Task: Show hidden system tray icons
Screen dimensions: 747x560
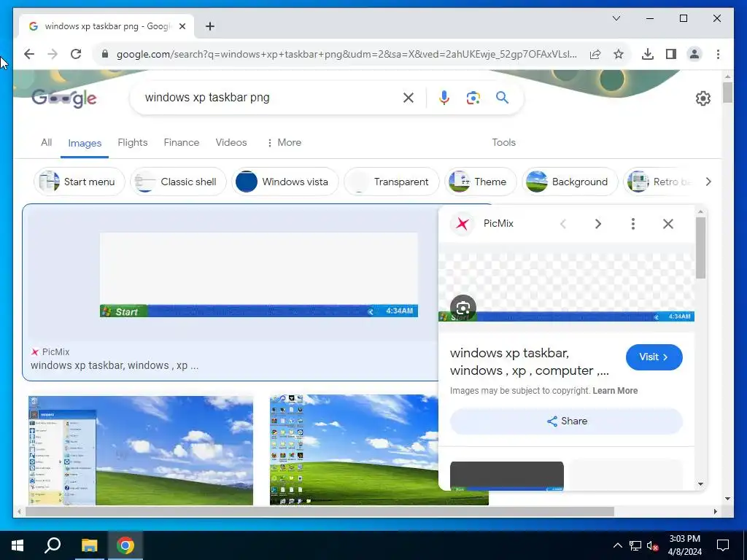Action: coord(617,545)
